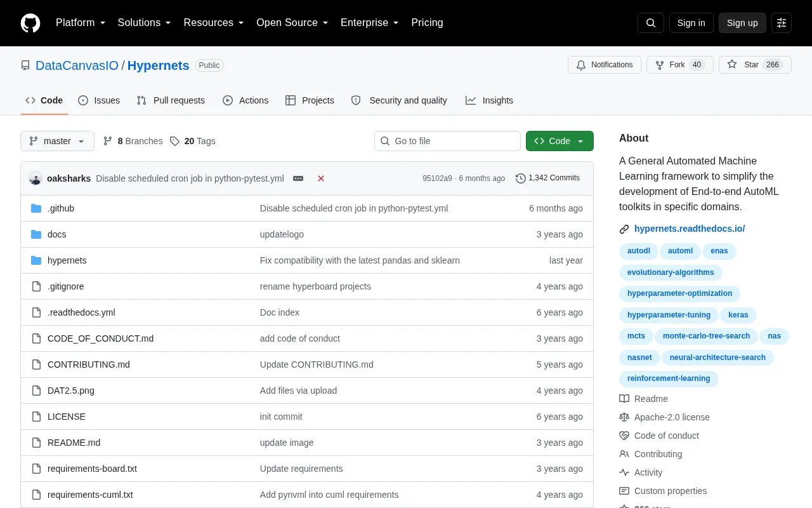Switch to the Insights tab
The image size is (812, 508).
click(x=489, y=100)
